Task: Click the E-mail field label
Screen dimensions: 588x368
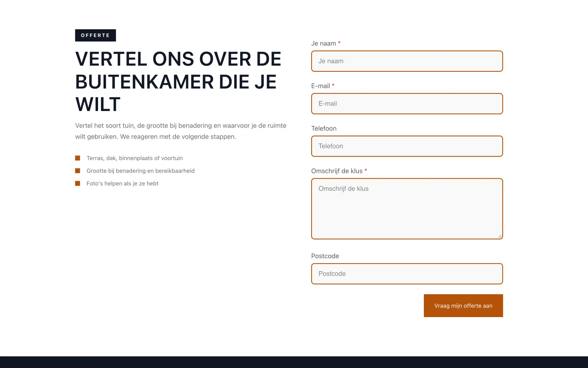Action: 321,86
